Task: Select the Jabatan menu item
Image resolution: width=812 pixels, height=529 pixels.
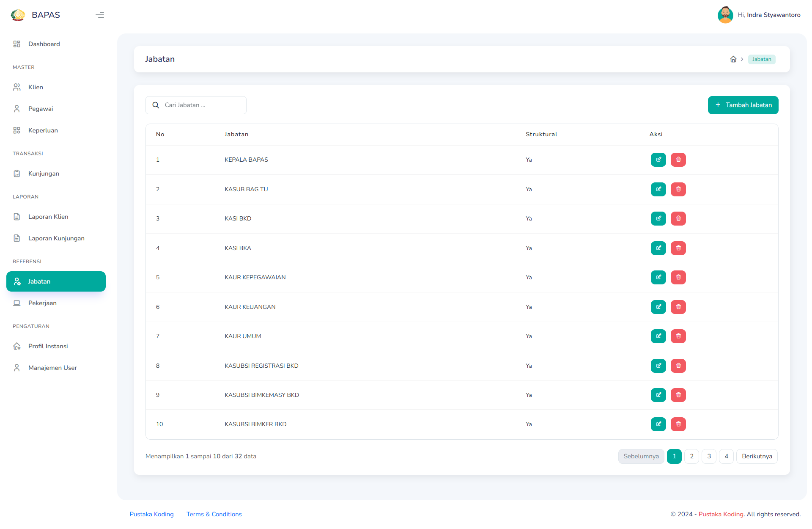Action: pos(56,281)
